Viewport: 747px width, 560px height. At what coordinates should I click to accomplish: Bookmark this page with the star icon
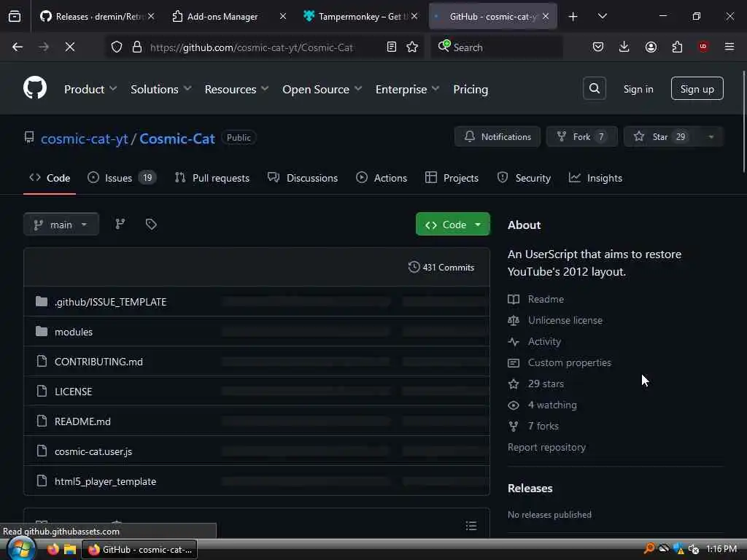[x=412, y=47]
